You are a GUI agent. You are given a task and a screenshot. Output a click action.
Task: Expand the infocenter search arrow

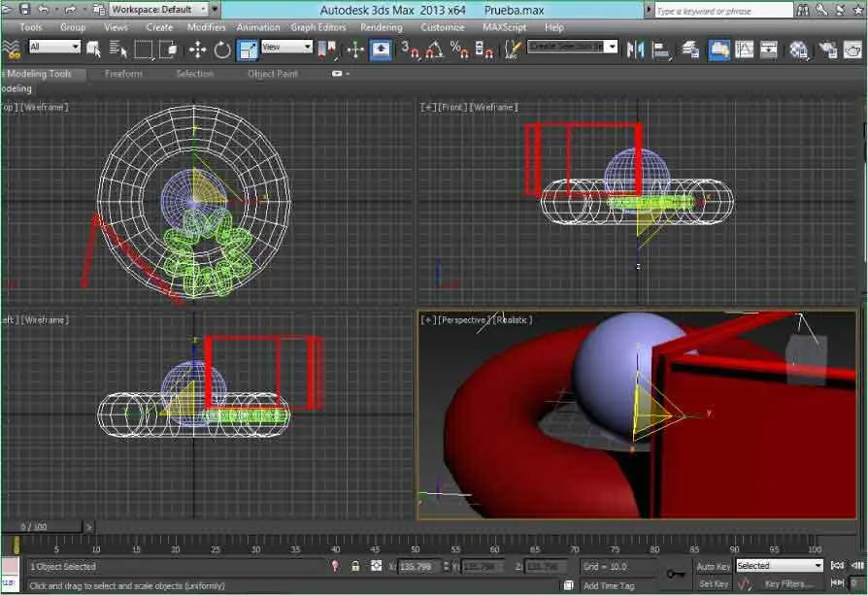click(649, 10)
